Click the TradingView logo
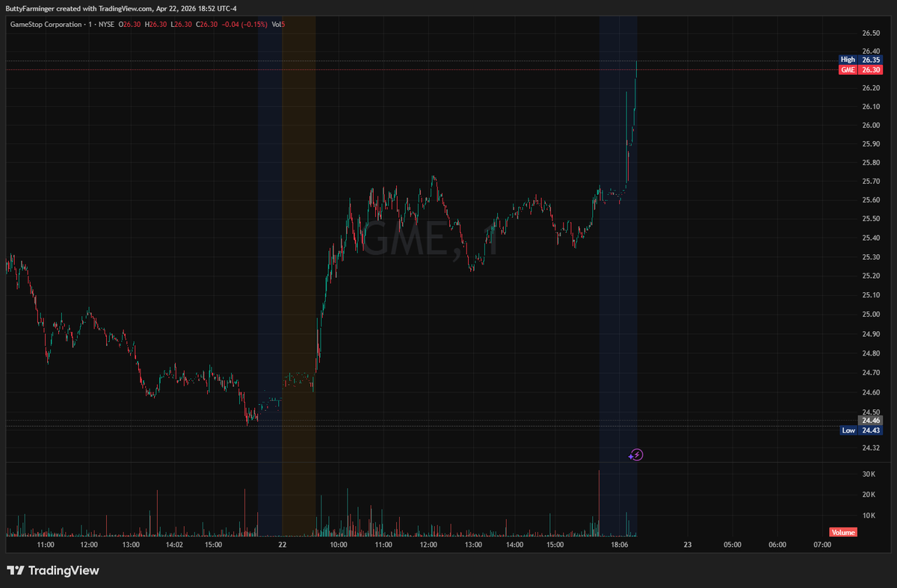This screenshot has height=588, width=897. pos(53,571)
